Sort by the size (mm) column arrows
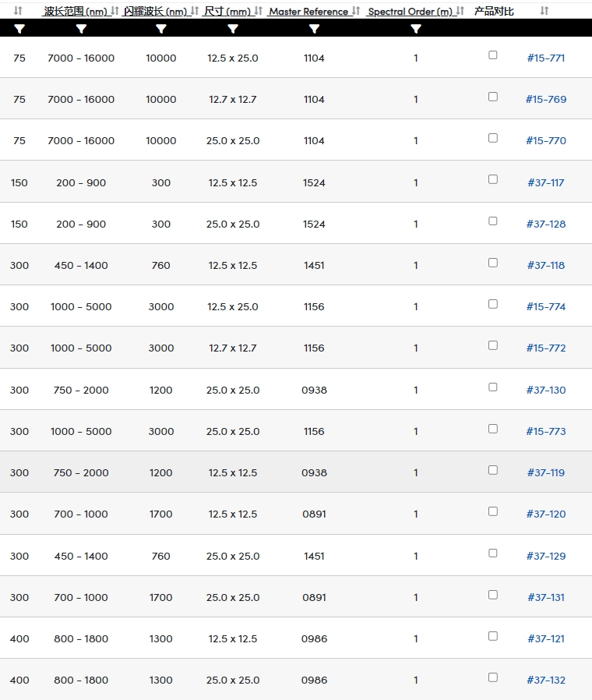The width and height of the screenshot is (592, 700). point(259,11)
